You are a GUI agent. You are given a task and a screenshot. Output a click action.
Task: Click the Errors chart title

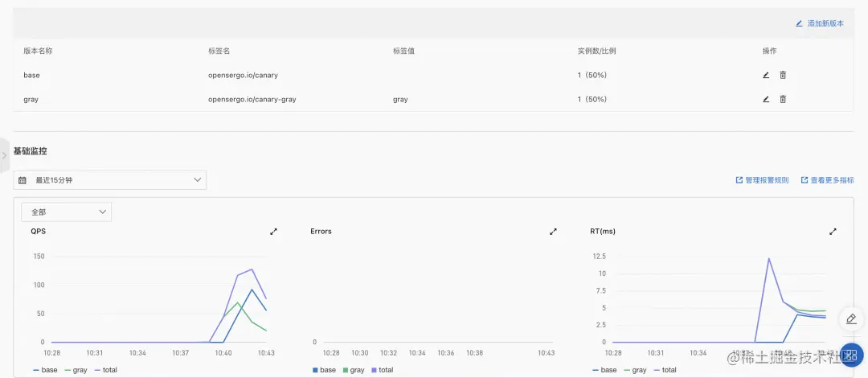(321, 231)
